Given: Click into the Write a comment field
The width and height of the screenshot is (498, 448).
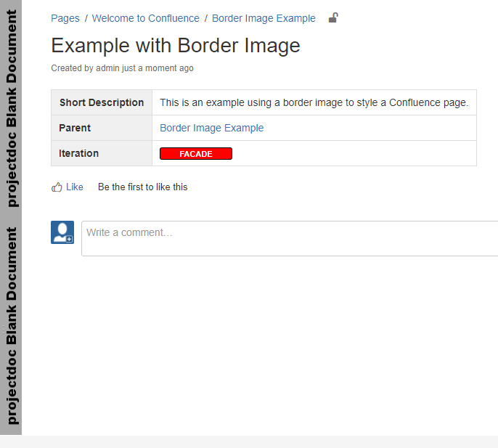Looking at the screenshot, I should 290,238.
